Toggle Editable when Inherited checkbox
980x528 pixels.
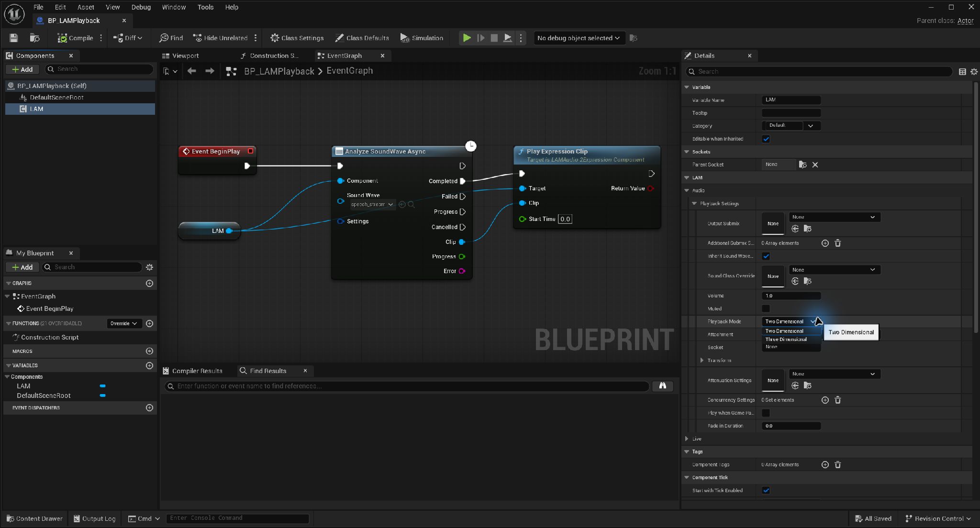pyautogui.click(x=766, y=139)
